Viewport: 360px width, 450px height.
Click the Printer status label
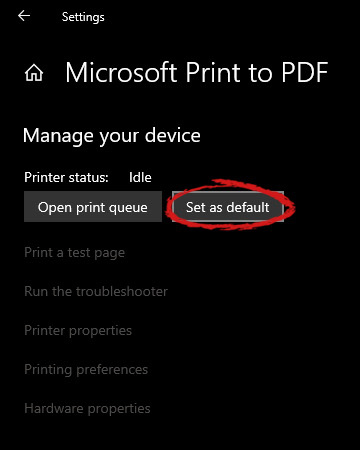coord(66,177)
